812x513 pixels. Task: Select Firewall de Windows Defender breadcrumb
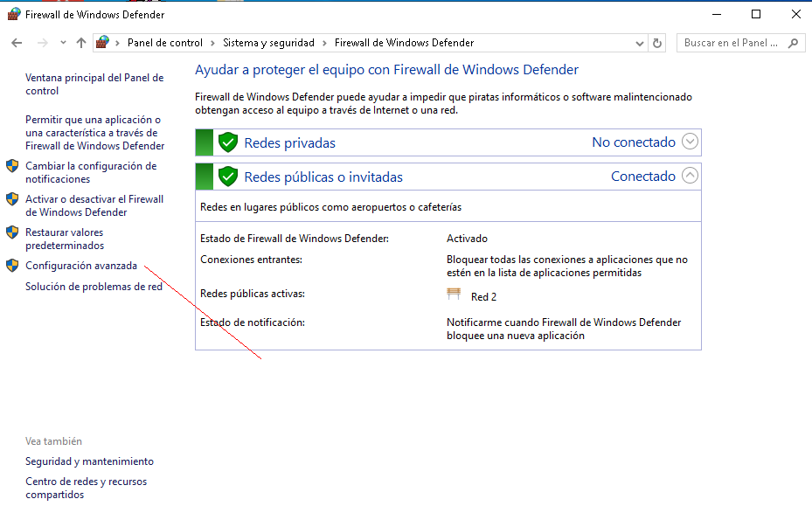404,43
